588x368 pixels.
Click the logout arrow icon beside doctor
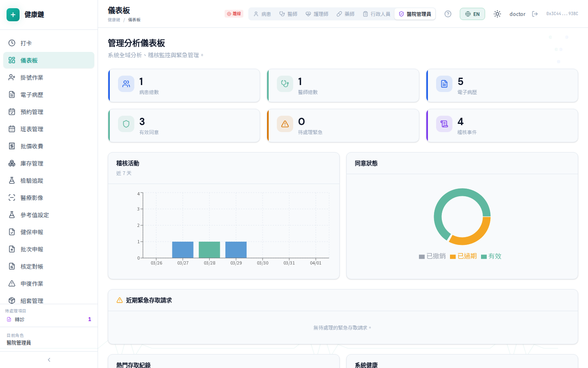pyautogui.click(x=535, y=14)
